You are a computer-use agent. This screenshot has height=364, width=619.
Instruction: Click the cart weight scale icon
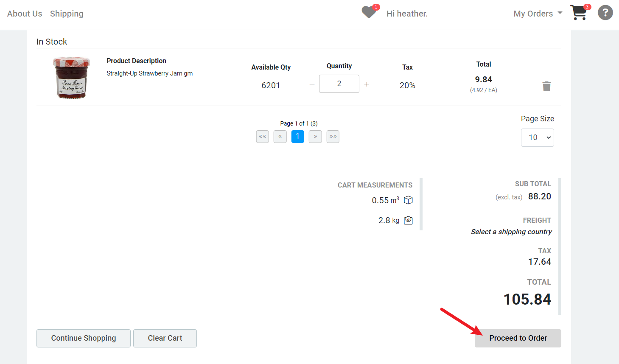(408, 220)
